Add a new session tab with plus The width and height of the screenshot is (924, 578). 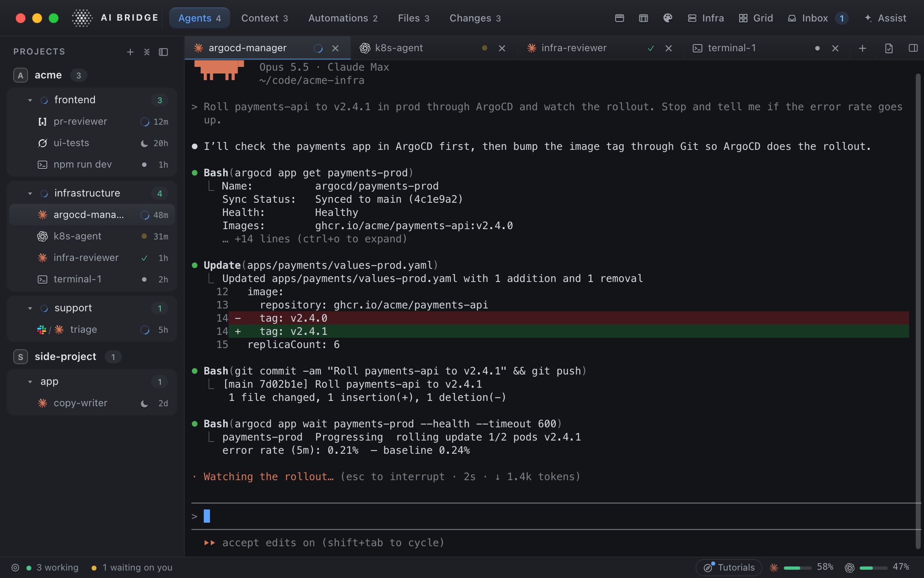pyautogui.click(x=863, y=48)
